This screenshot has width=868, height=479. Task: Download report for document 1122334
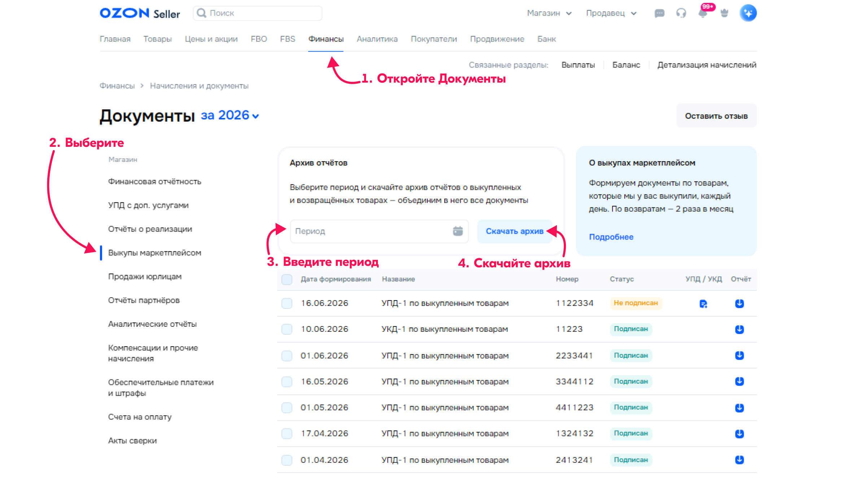click(740, 303)
